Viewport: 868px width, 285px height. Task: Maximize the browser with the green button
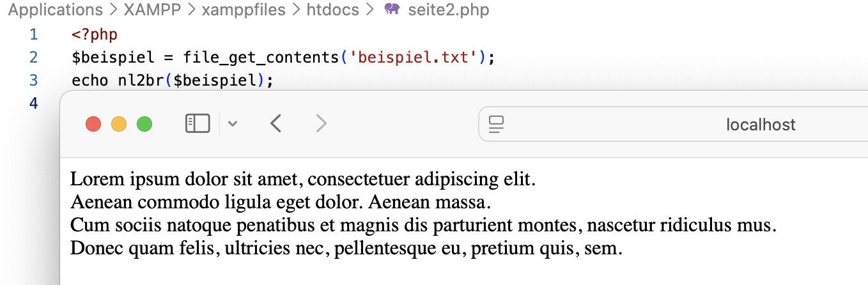144,124
